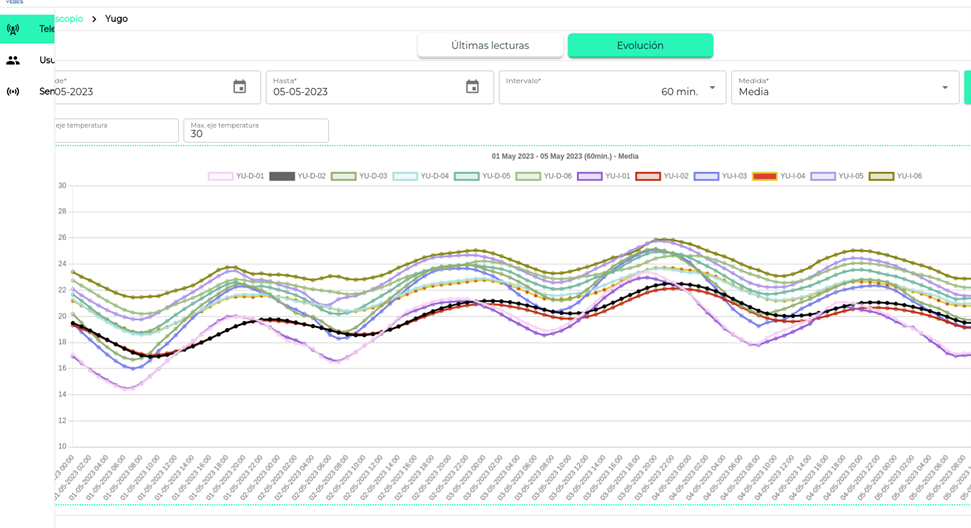The image size is (971, 528).
Task: Click the YU-I-06 olive legend swatch
Action: click(881, 176)
